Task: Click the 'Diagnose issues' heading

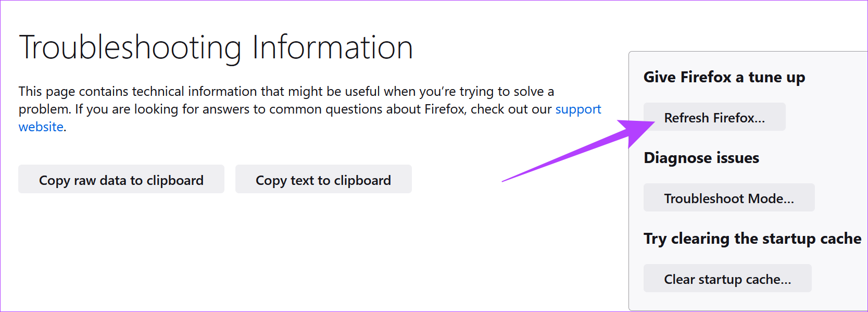Action: pyautogui.click(x=701, y=158)
